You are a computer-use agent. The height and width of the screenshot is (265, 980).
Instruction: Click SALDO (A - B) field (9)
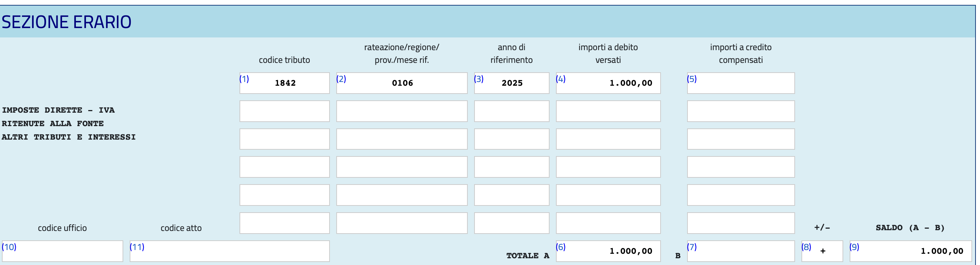(x=911, y=251)
